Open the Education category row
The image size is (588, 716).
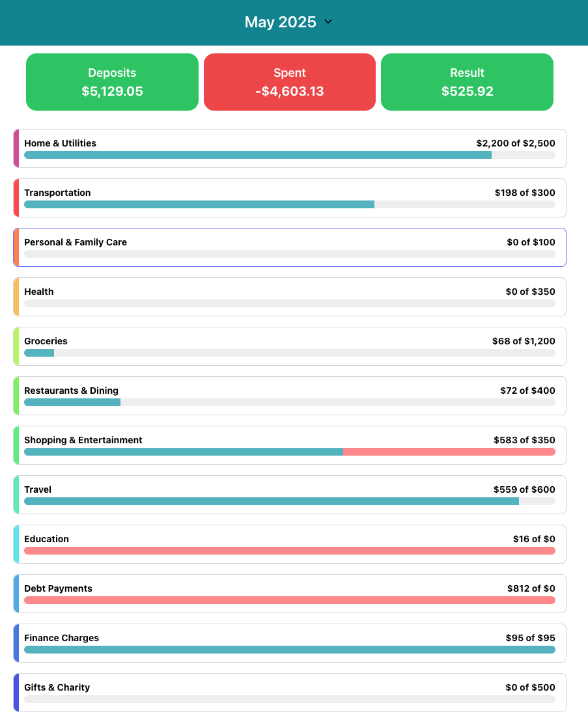(x=289, y=544)
